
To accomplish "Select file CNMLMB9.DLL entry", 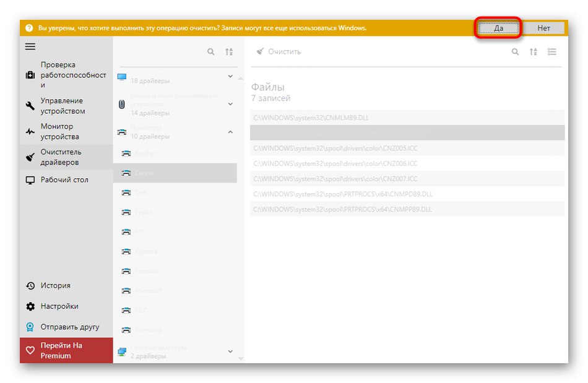I will click(x=407, y=118).
